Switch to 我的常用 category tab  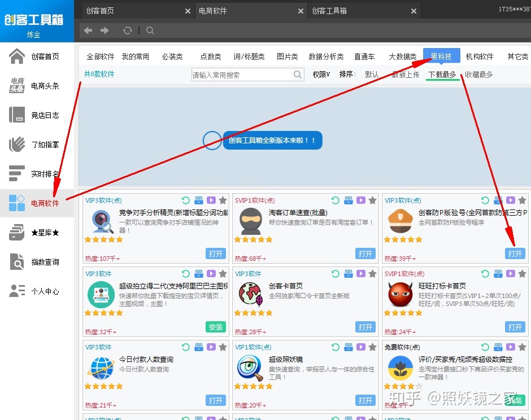136,56
